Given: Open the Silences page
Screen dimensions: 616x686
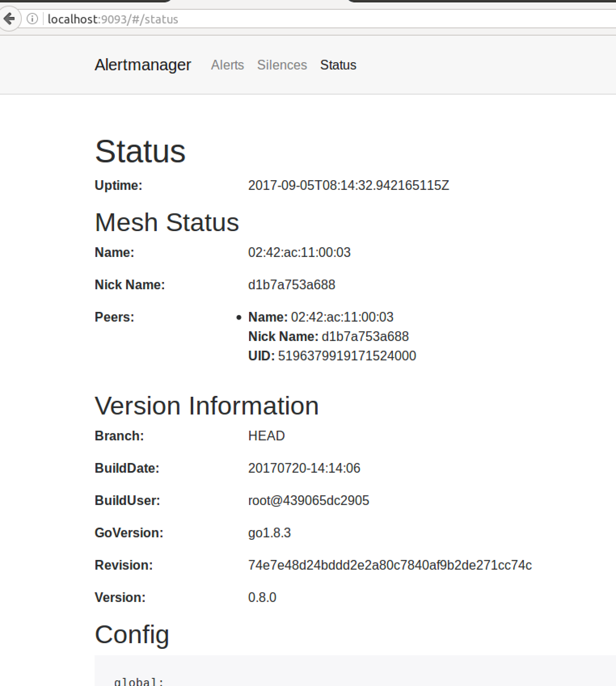Looking at the screenshot, I should [x=282, y=65].
